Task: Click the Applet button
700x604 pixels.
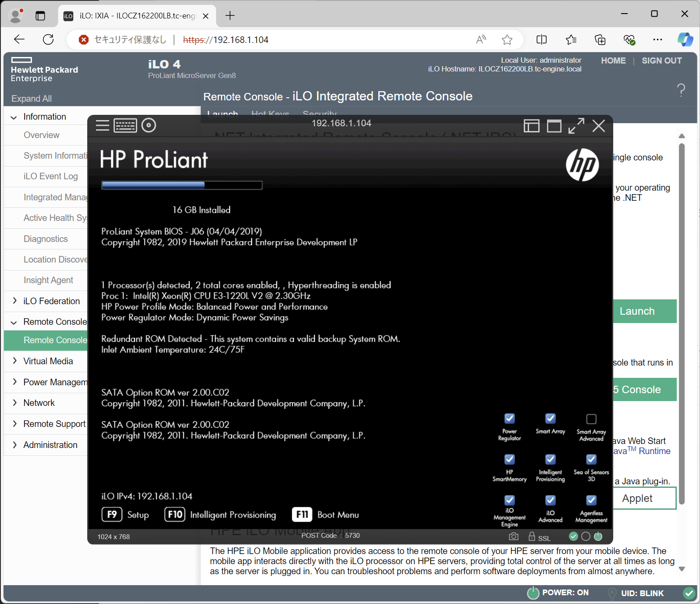Action: pos(644,498)
